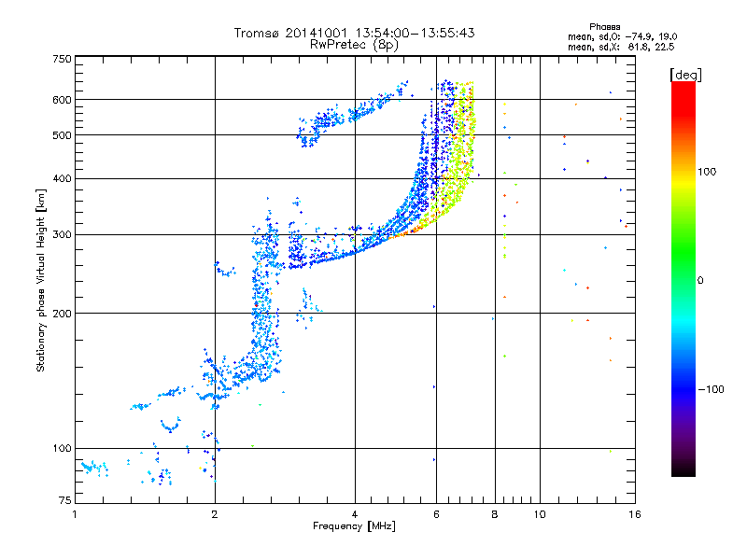The image size is (747, 560).
Task: Click the black bottom of the colorbar
Action: (x=684, y=469)
